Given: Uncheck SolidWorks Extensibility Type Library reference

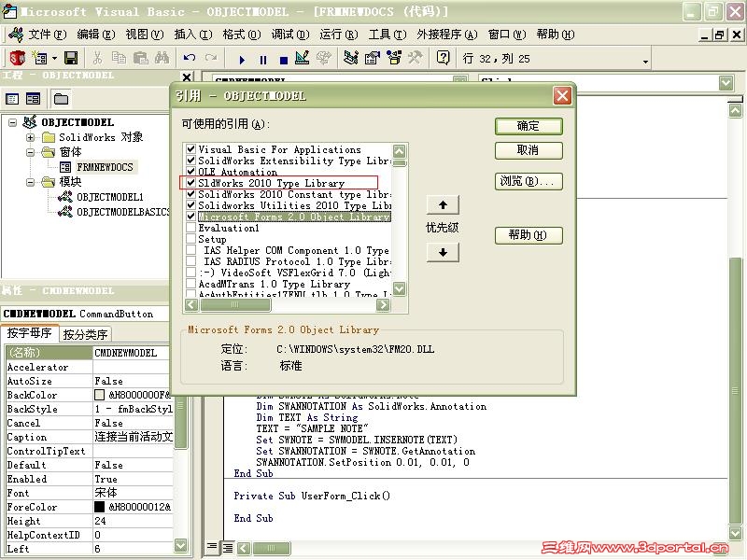Looking at the screenshot, I should pos(191,161).
